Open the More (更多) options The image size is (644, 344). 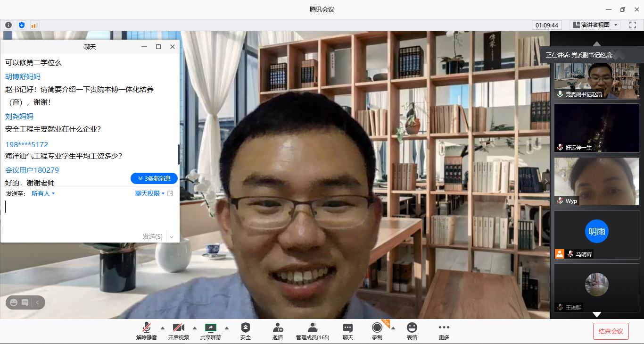point(444,331)
